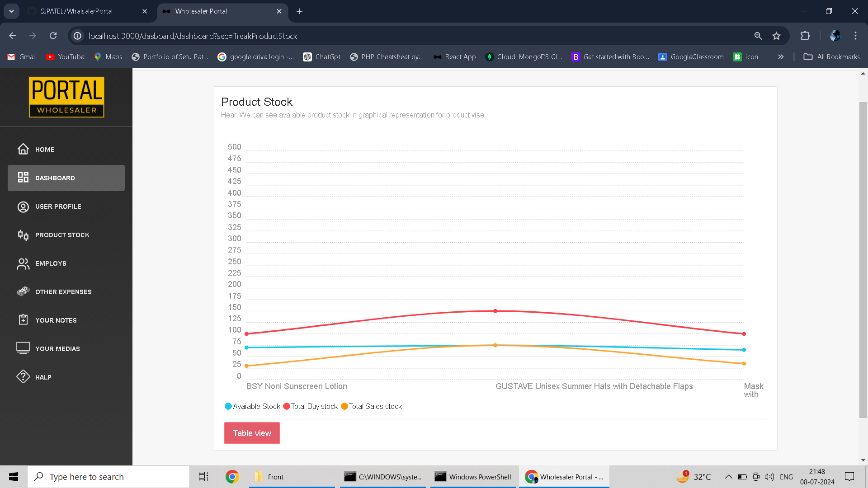
Task: Toggle Total Sales stock legend series
Action: (372, 406)
